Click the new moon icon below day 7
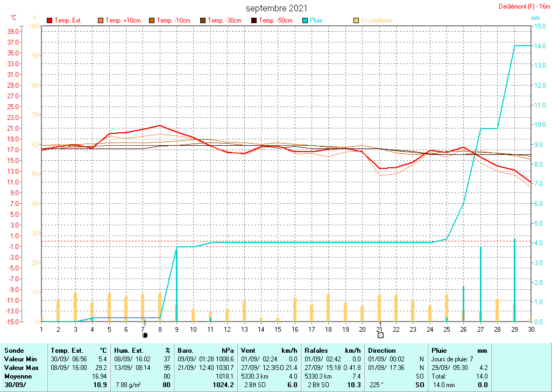This screenshot has width=552, height=392. [x=145, y=335]
